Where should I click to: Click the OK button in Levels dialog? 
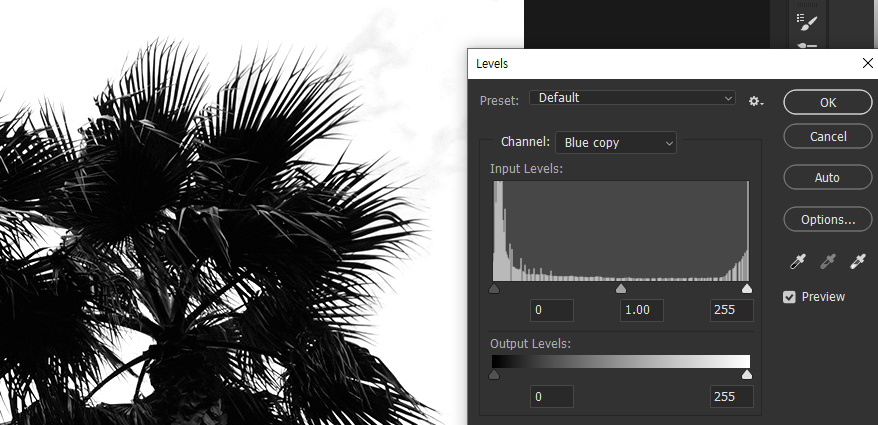click(x=828, y=102)
